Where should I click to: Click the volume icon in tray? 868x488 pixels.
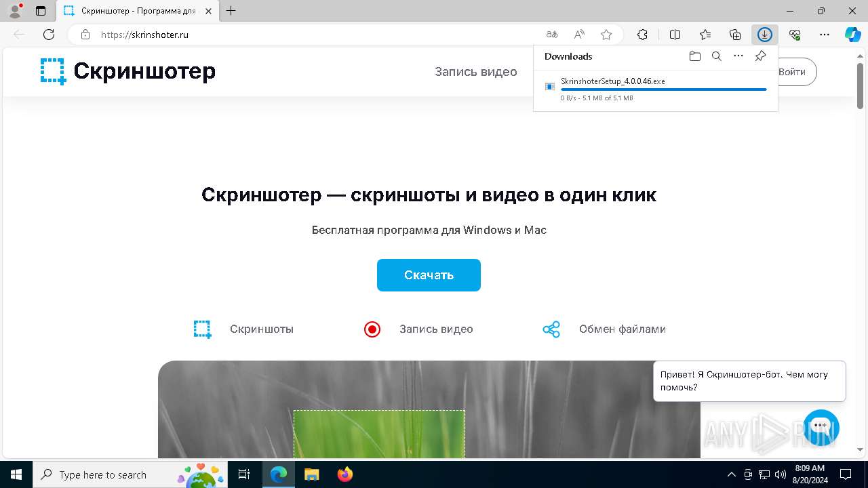[x=781, y=474]
